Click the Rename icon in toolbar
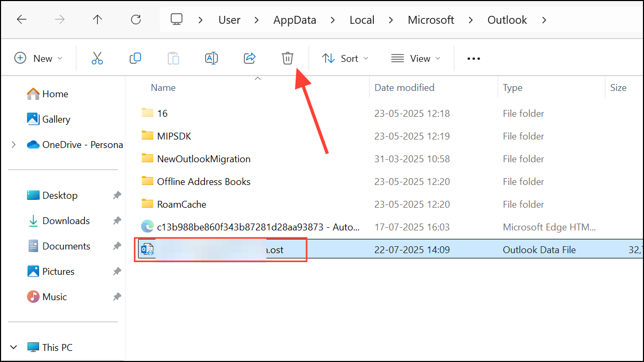This screenshot has width=644, height=362. pos(211,58)
